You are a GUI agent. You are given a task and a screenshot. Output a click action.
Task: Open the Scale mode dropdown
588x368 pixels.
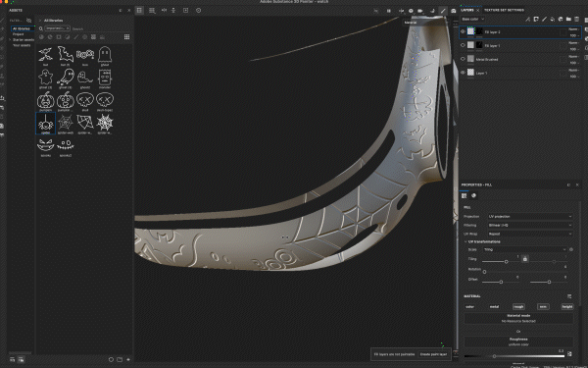tap(524, 249)
